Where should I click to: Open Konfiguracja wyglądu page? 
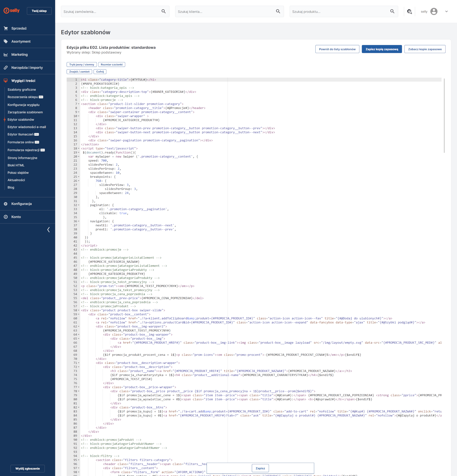point(23,105)
